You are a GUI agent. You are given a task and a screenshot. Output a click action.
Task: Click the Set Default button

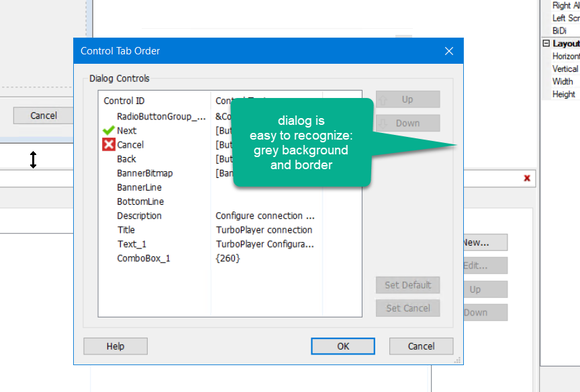[407, 285]
